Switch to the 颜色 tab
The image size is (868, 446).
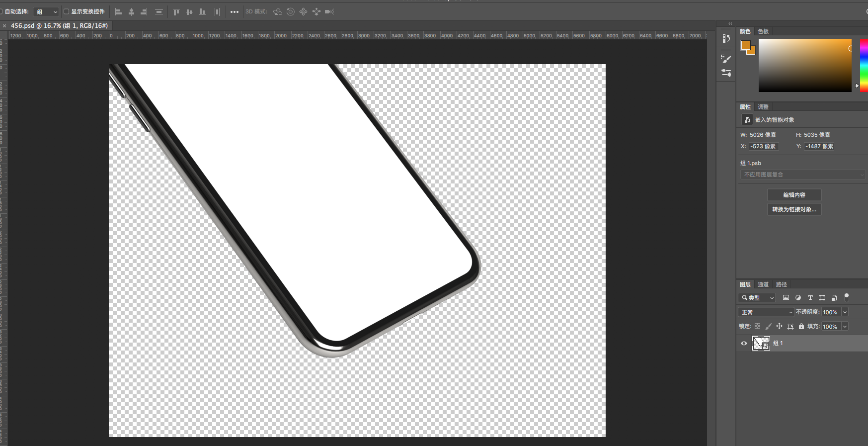tap(745, 31)
